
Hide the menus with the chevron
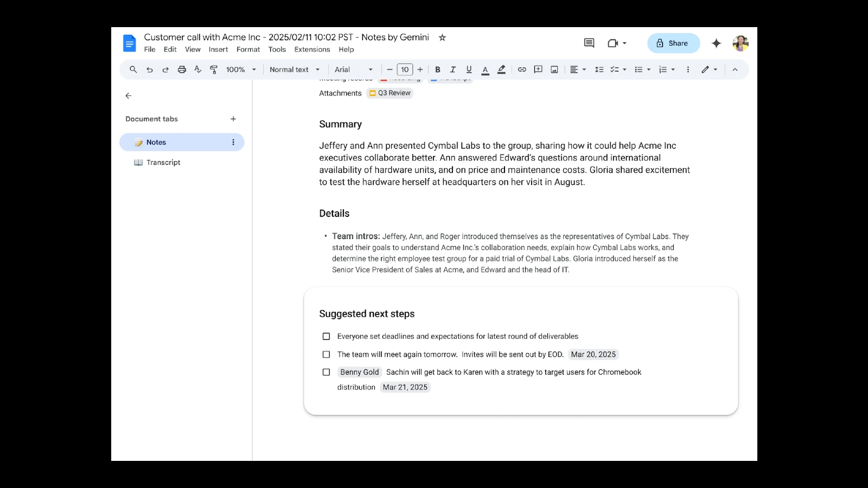pyautogui.click(x=735, y=69)
